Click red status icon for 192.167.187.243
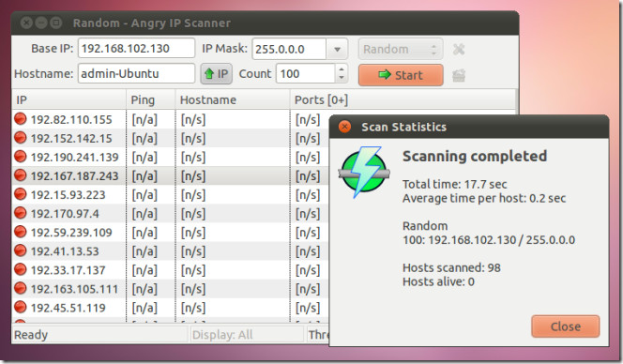This screenshot has height=364, width=623. [21, 175]
